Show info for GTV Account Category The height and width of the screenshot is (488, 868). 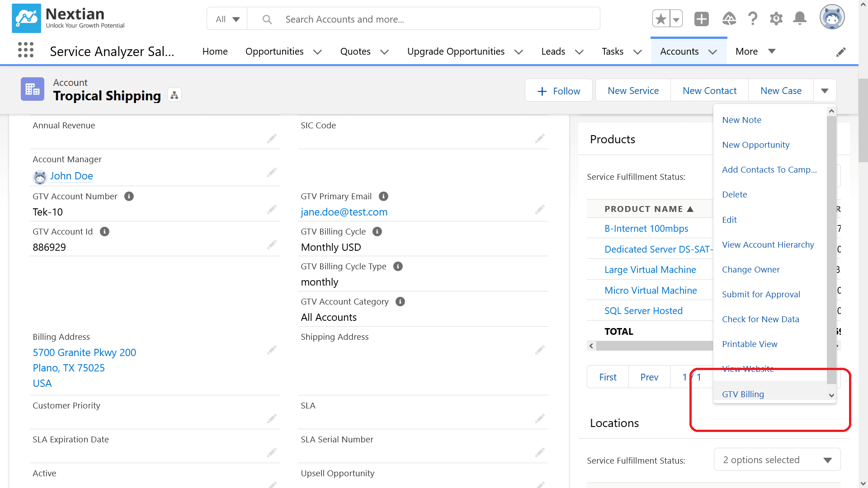click(x=400, y=301)
